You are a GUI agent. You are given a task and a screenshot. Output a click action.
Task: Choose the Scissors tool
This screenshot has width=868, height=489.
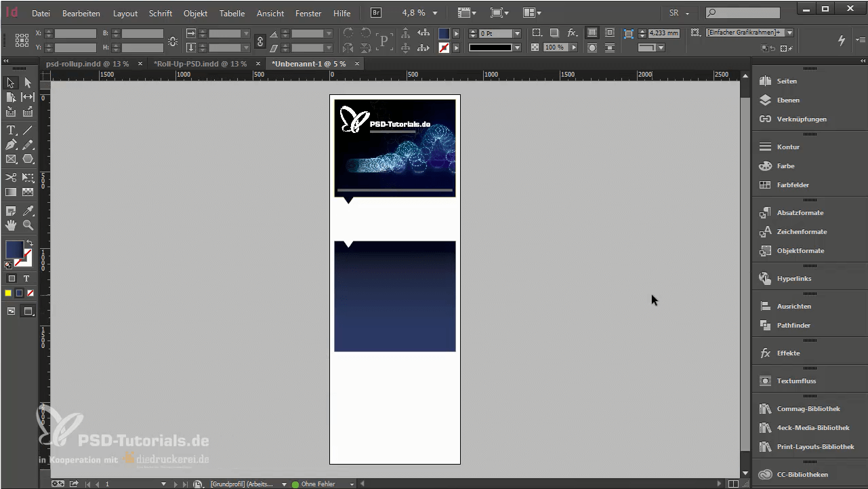coord(11,178)
